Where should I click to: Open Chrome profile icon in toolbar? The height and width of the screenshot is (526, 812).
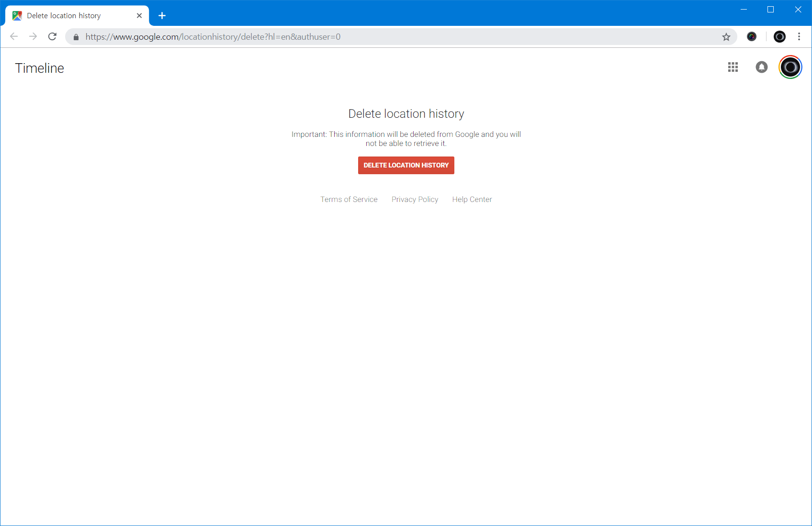779,36
